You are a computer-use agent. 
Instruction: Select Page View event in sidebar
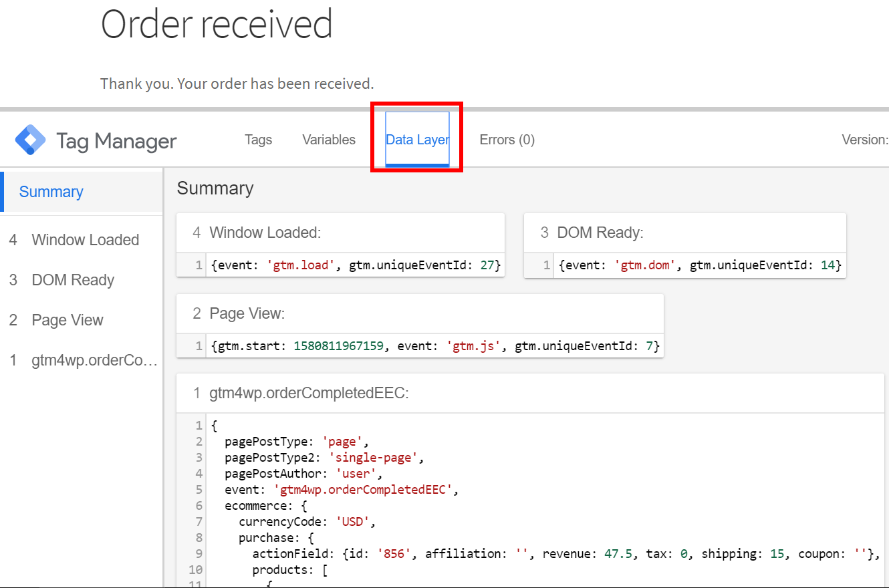(x=68, y=320)
